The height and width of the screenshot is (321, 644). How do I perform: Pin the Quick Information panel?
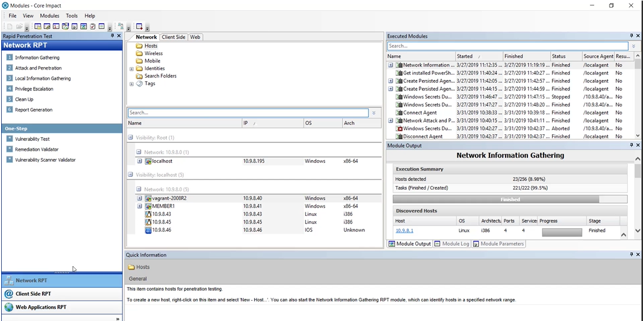point(631,255)
